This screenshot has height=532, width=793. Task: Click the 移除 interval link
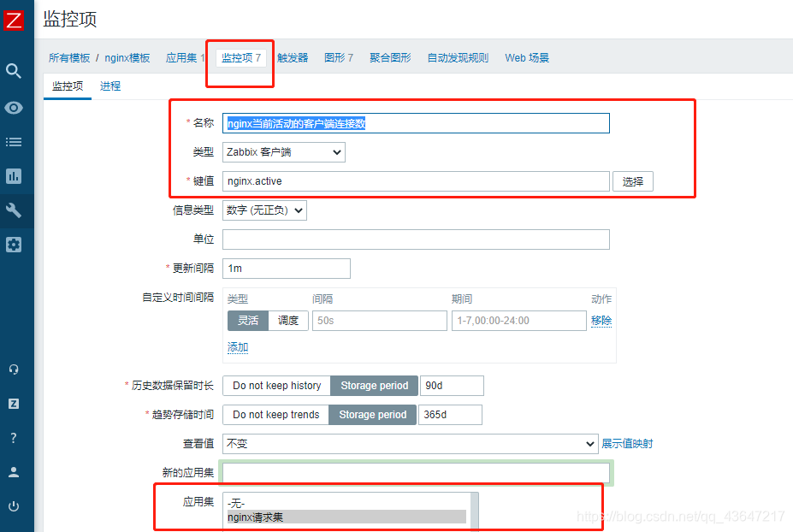point(601,321)
